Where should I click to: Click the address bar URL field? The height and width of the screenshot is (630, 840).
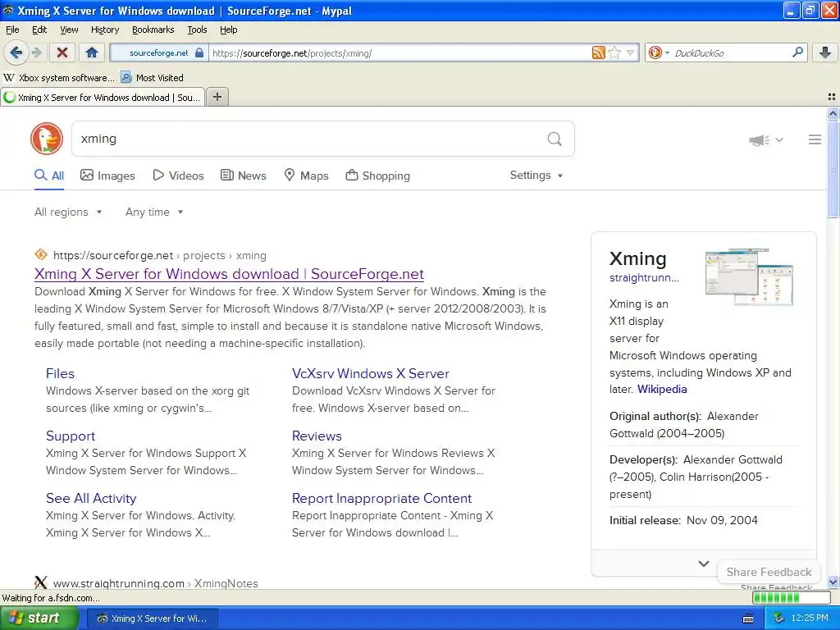pos(399,53)
